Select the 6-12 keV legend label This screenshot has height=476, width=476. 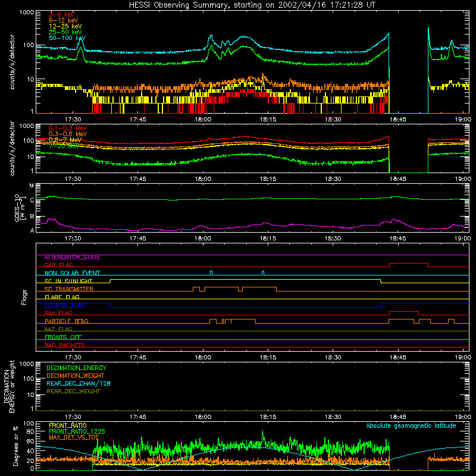pyautogui.click(x=63, y=20)
